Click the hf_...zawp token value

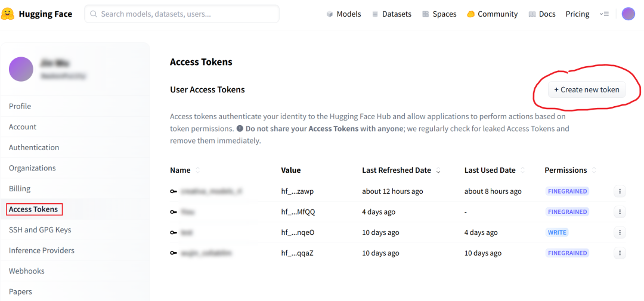298,191
